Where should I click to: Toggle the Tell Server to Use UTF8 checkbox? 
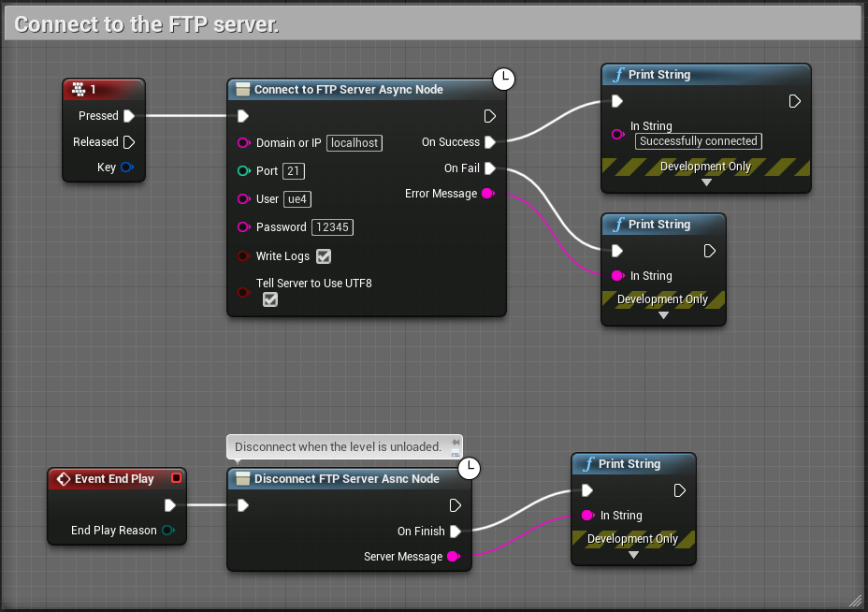[x=270, y=299]
